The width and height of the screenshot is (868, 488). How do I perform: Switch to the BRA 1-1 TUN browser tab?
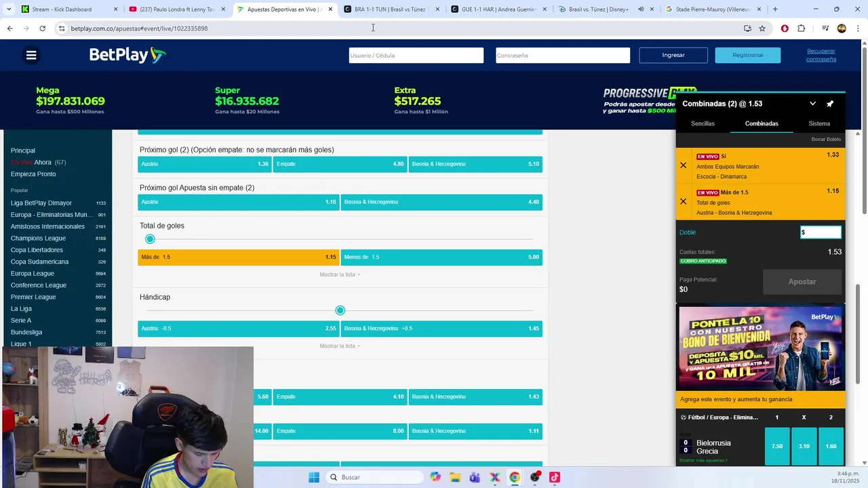391,9
